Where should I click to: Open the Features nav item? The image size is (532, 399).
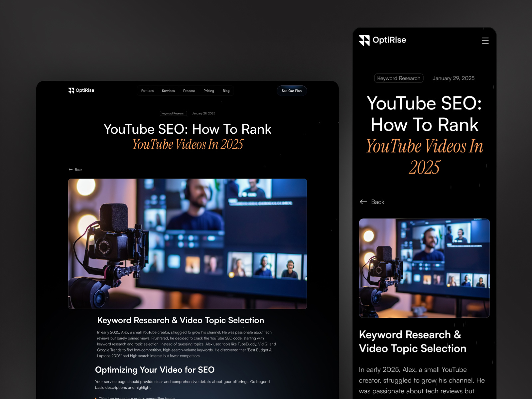pyautogui.click(x=147, y=91)
